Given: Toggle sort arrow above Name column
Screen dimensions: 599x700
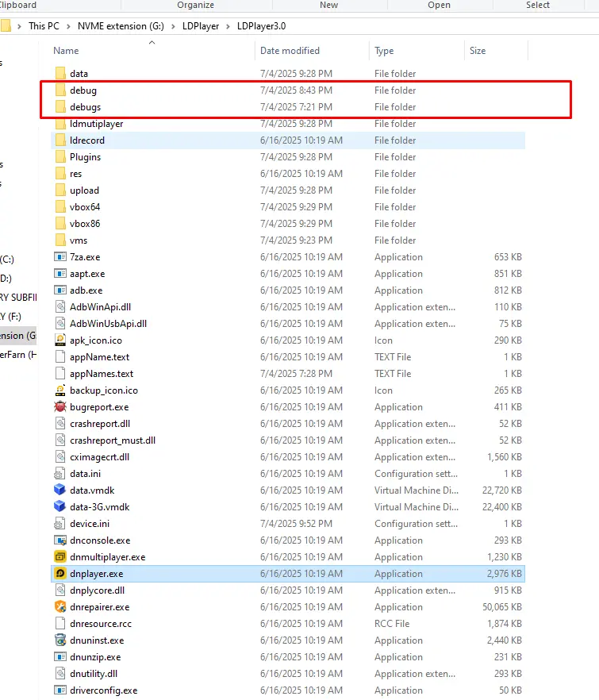Looking at the screenshot, I should [x=152, y=42].
